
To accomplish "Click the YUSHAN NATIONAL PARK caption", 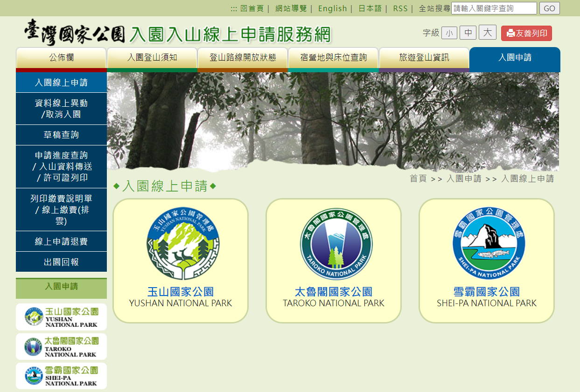I will click(181, 303).
